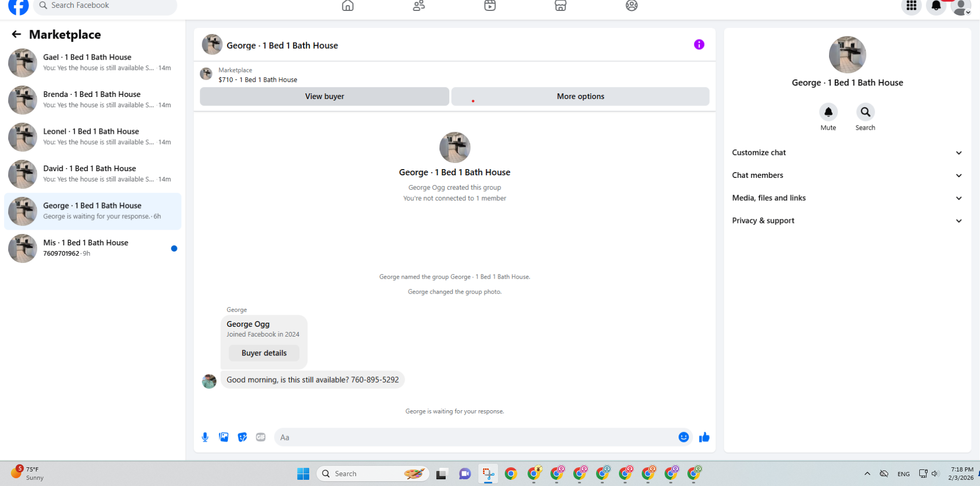Choose a GIF icon in composer

click(260, 437)
